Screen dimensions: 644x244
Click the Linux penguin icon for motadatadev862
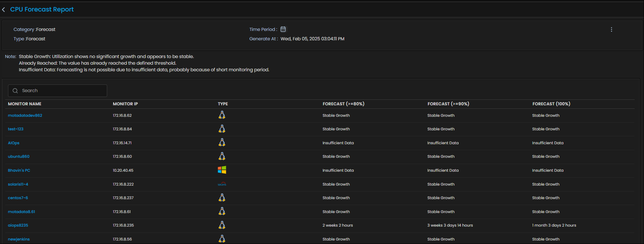(222, 115)
